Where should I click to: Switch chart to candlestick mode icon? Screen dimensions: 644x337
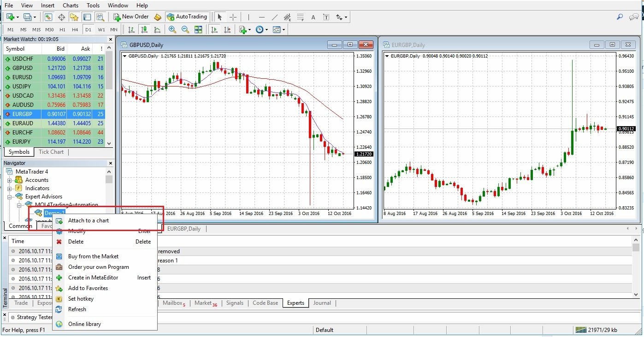[144, 29]
